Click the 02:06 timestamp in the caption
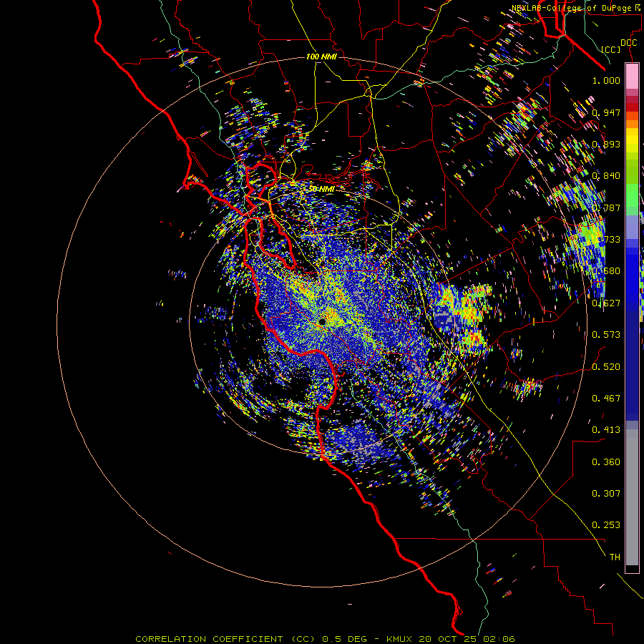 click(499, 639)
